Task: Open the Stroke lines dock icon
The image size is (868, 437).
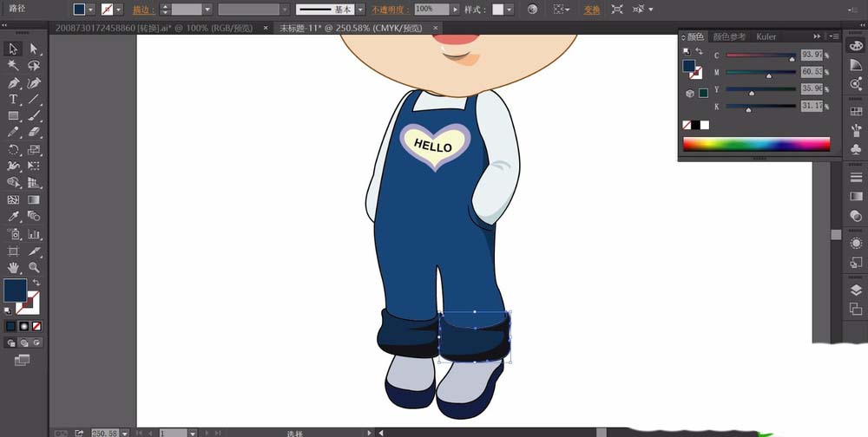Action: coord(856,177)
